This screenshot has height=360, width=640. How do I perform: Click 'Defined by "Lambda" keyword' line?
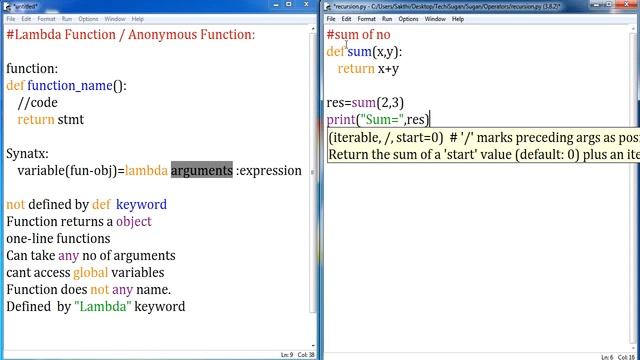(x=96, y=307)
